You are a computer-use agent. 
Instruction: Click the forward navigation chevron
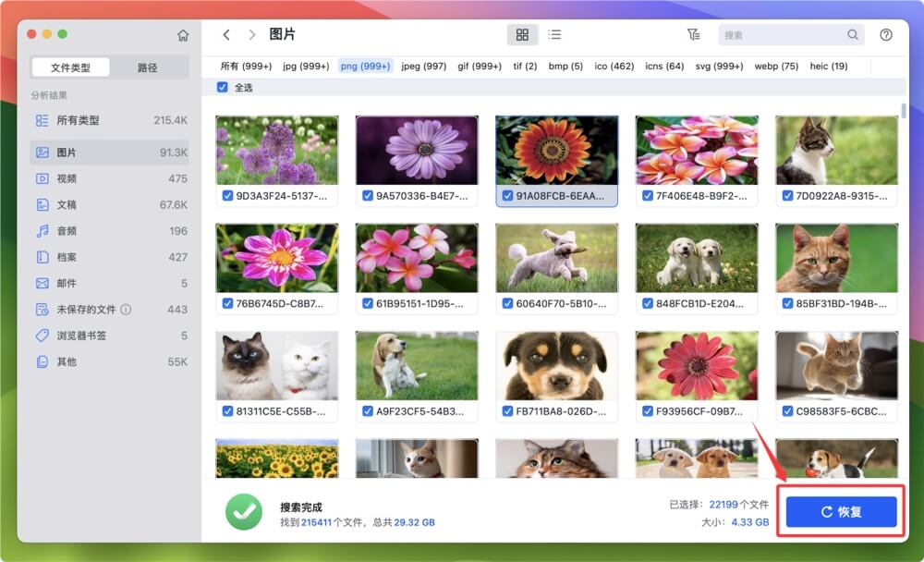click(x=250, y=34)
